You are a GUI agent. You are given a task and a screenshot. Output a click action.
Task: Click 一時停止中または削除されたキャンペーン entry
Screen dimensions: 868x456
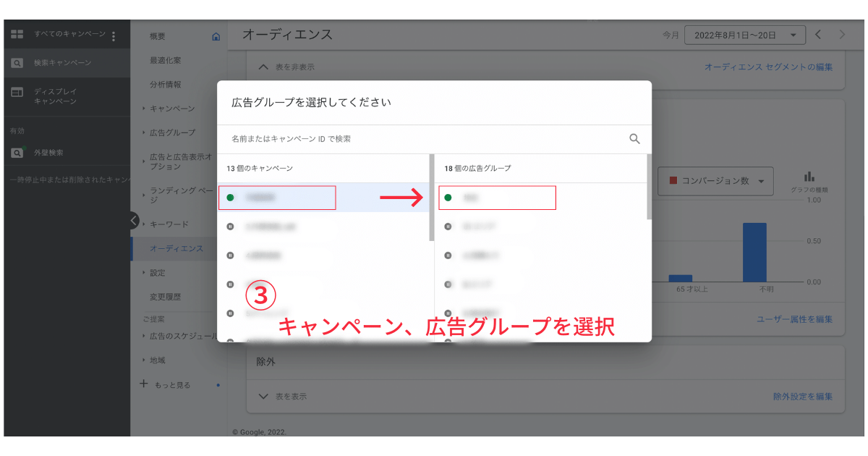point(69,180)
